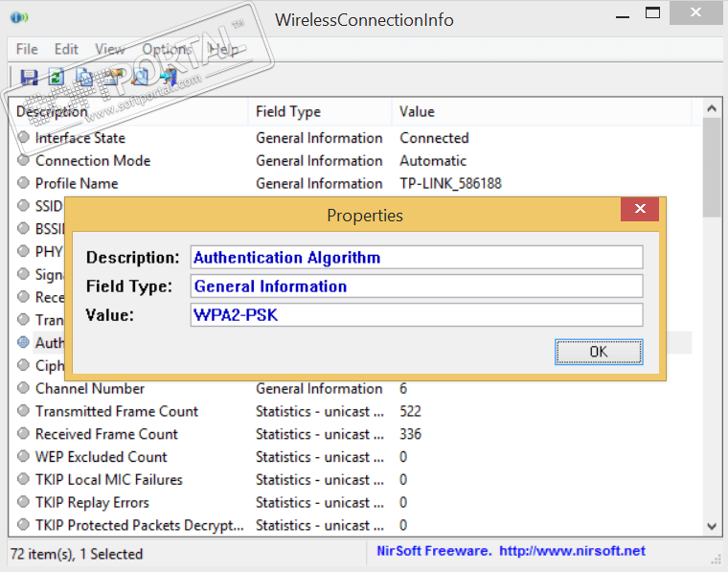Click the value 522 cell
Screen dimensions: 728x572
tap(410, 411)
